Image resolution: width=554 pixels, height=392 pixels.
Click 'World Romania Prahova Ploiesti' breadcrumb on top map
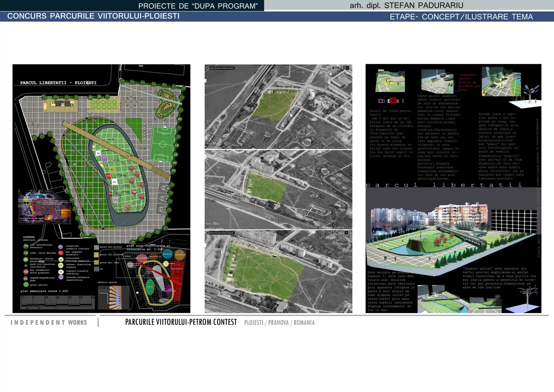221,68
